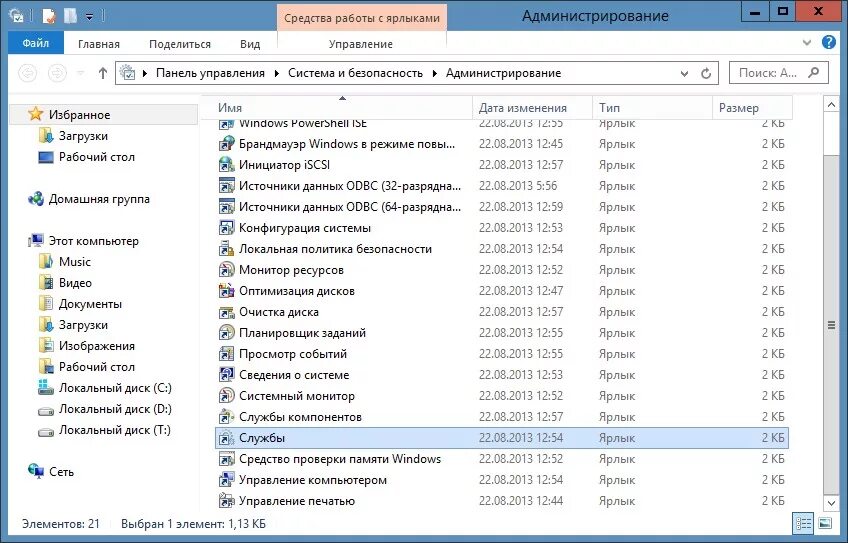Image resolution: width=848 pixels, height=543 pixels.
Task: Click the Сведения о системе icon
Action: pyautogui.click(x=226, y=375)
